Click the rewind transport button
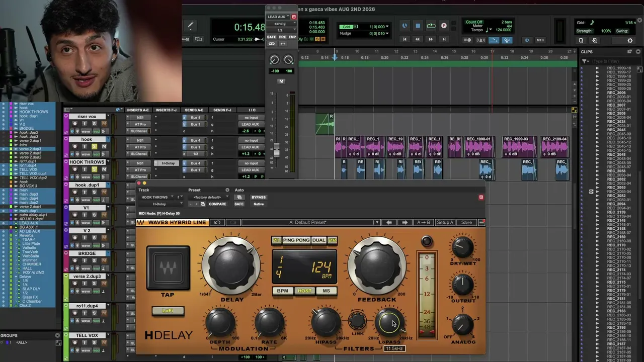The width and height of the screenshot is (644, 362). pos(417,39)
